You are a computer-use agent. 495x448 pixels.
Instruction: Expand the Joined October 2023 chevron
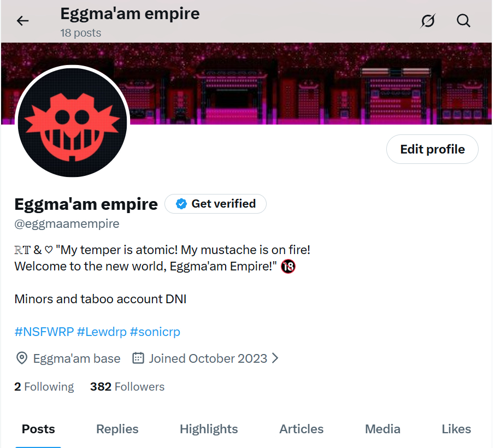click(275, 358)
